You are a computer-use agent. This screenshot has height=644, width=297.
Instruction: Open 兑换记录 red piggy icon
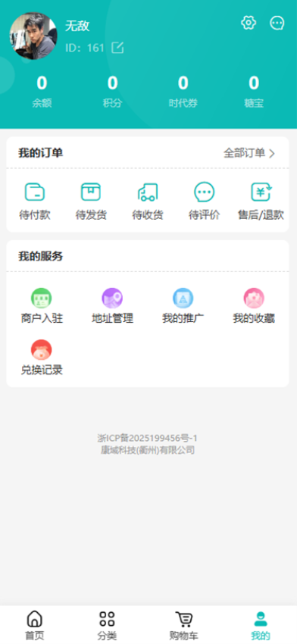coord(42,350)
